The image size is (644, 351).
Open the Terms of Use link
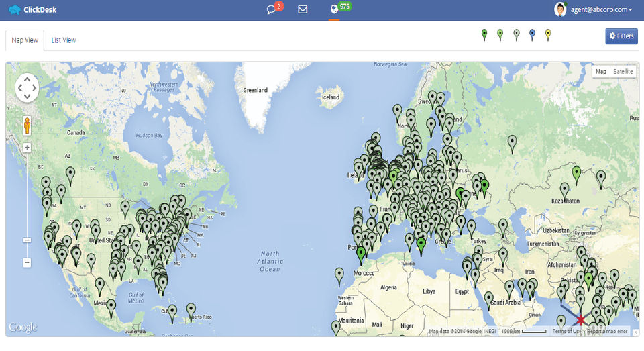pyautogui.click(x=566, y=331)
